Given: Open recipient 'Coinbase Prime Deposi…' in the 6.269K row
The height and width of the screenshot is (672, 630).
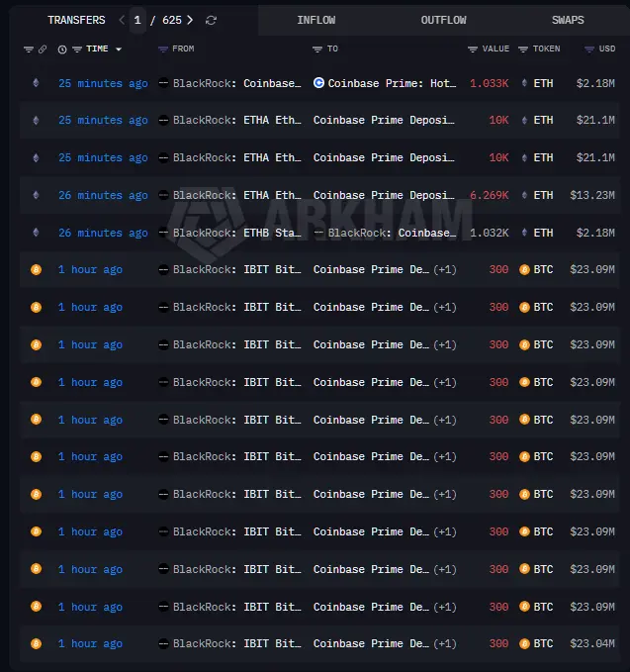Looking at the screenshot, I should pyautogui.click(x=384, y=195).
